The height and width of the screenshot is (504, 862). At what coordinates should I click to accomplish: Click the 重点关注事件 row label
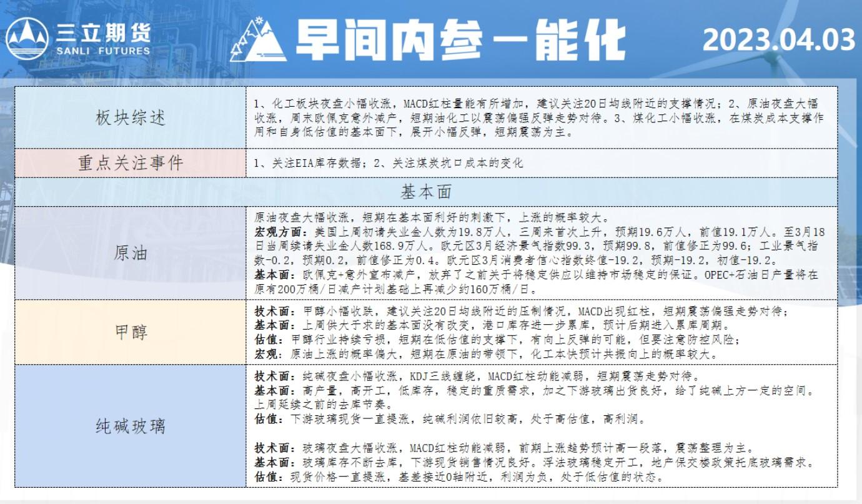(x=131, y=163)
